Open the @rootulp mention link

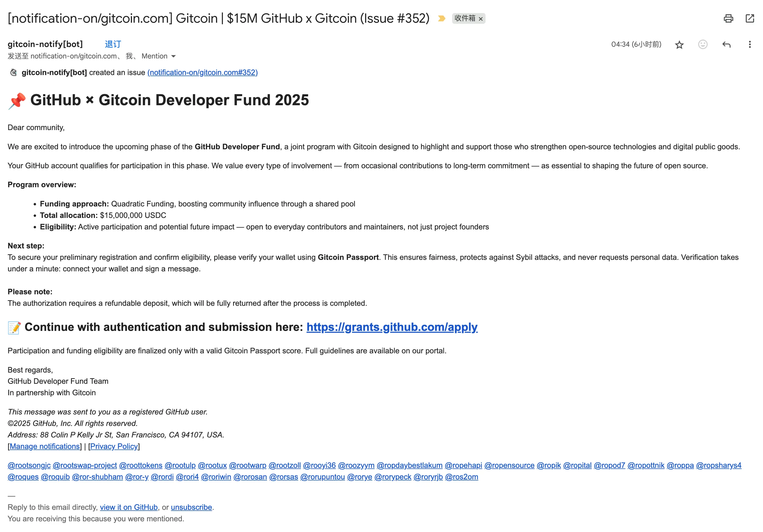[180, 465]
